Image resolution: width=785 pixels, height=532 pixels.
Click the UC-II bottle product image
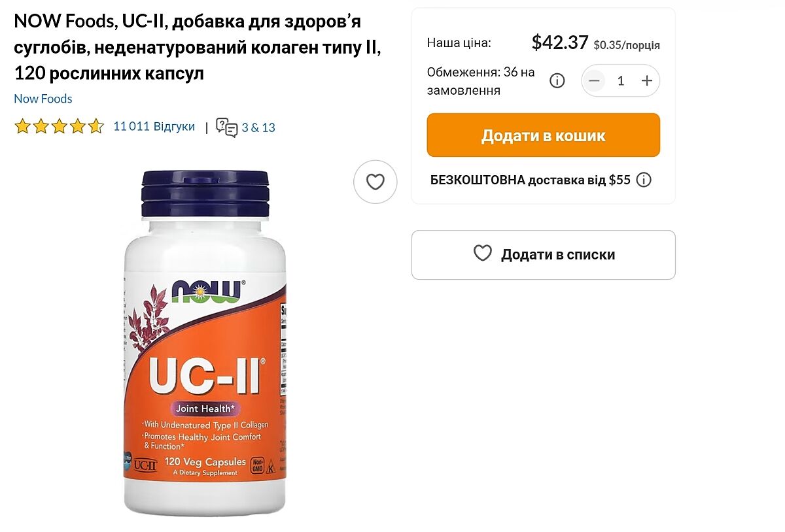tap(205, 342)
